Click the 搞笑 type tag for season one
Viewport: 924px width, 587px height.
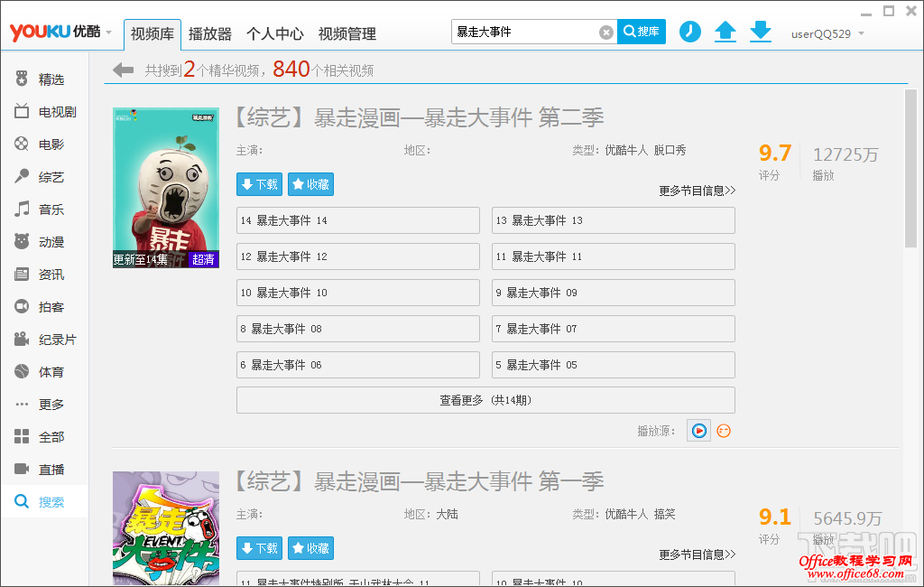point(665,514)
